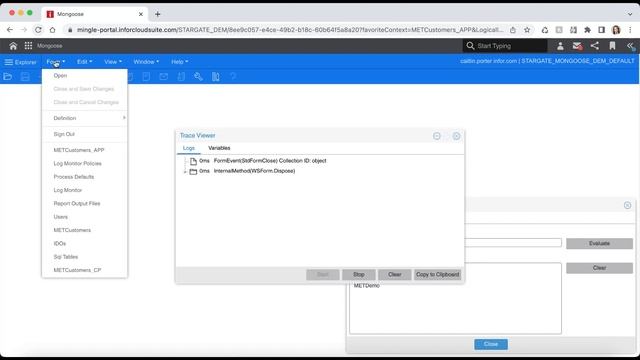Click the expression input field beside Evaluate
Viewport: 640px width, 360px height.
pos(513,243)
